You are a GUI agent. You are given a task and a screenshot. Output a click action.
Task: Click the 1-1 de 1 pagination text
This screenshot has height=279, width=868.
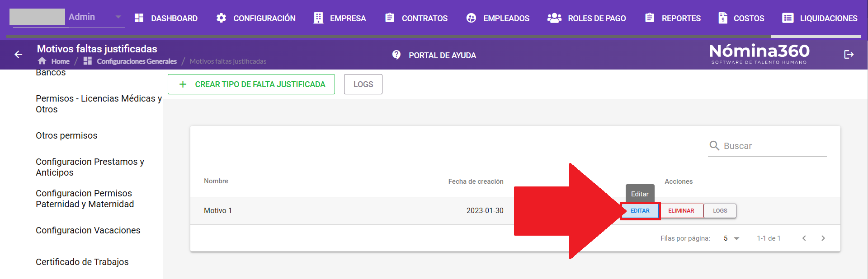click(x=769, y=238)
